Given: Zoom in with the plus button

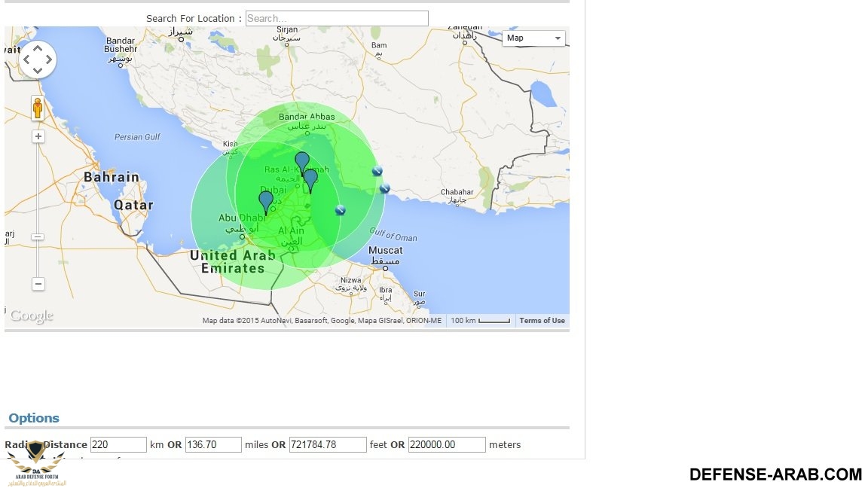Looking at the screenshot, I should pos(38,136).
